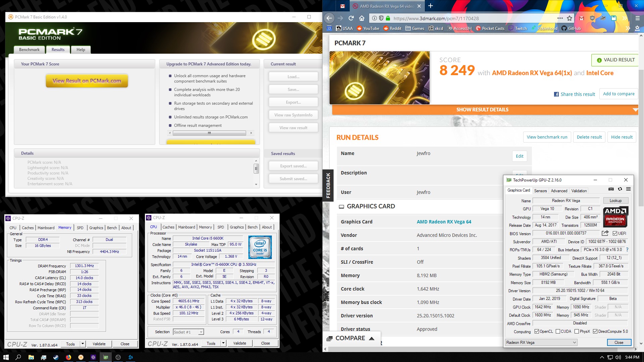Open Steam from the taskbar

pyautogui.click(x=56, y=357)
